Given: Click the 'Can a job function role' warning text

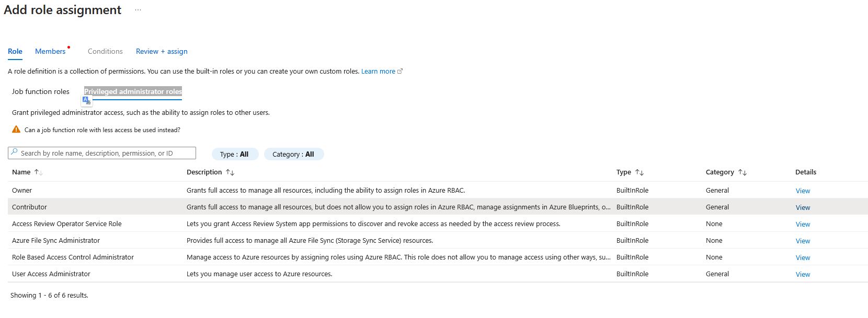Looking at the screenshot, I should (x=102, y=129).
